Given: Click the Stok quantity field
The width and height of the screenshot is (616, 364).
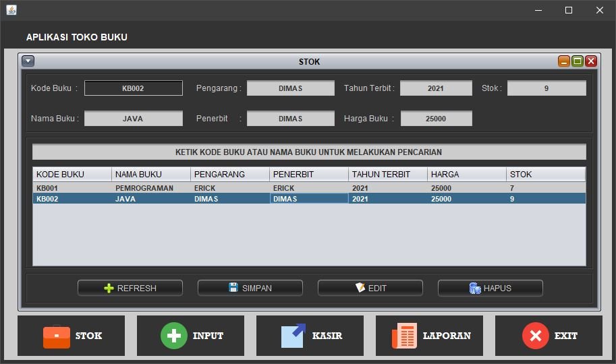Looking at the screenshot, I should (546, 88).
